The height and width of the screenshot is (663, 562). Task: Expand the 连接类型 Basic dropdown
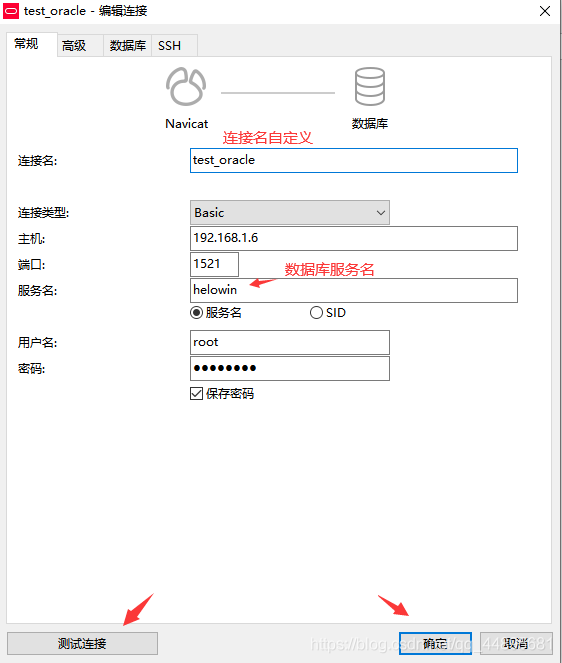pyautogui.click(x=290, y=213)
